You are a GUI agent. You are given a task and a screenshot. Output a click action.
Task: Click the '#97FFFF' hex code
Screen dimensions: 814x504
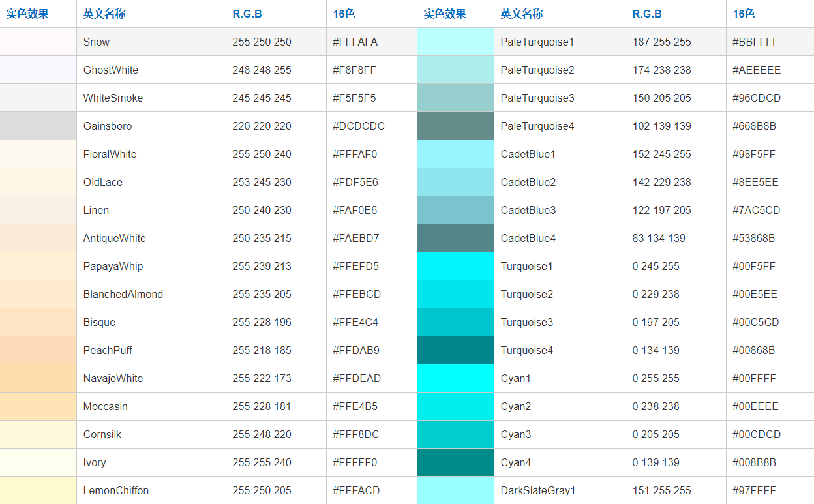coord(754,490)
